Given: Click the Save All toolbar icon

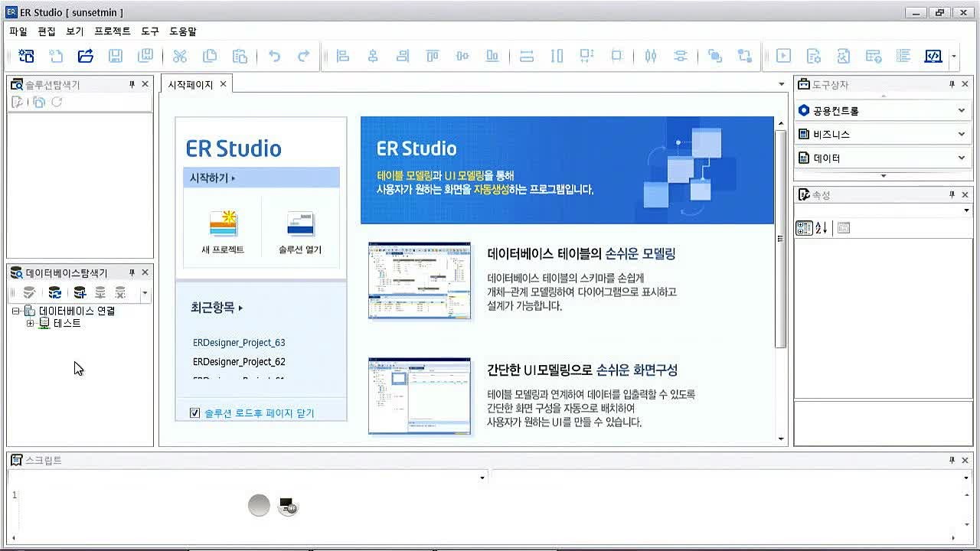Looking at the screenshot, I should click(x=145, y=56).
